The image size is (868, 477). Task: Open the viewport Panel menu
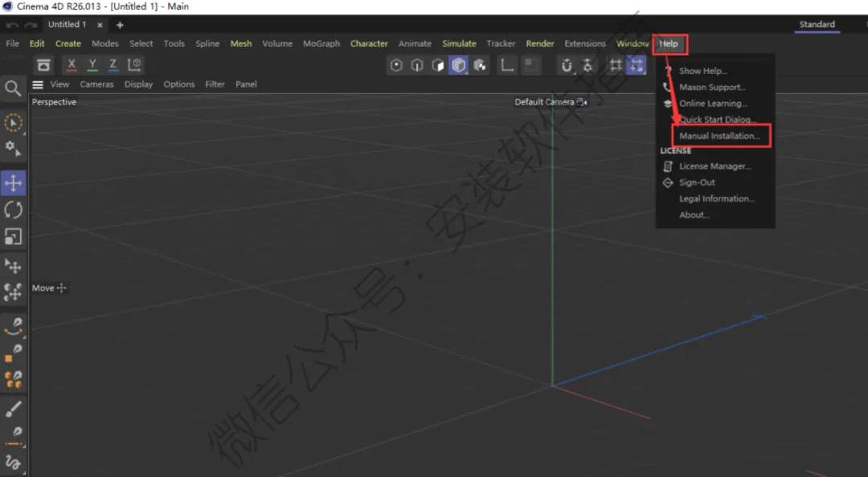[x=247, y=84]
